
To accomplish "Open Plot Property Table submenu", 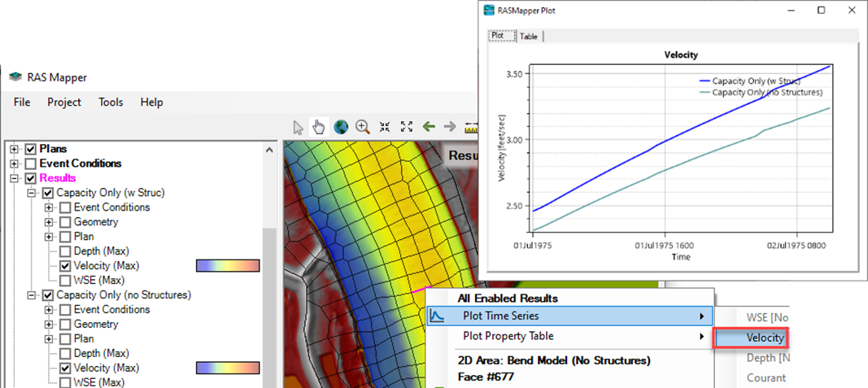I will tap(569, 336).
